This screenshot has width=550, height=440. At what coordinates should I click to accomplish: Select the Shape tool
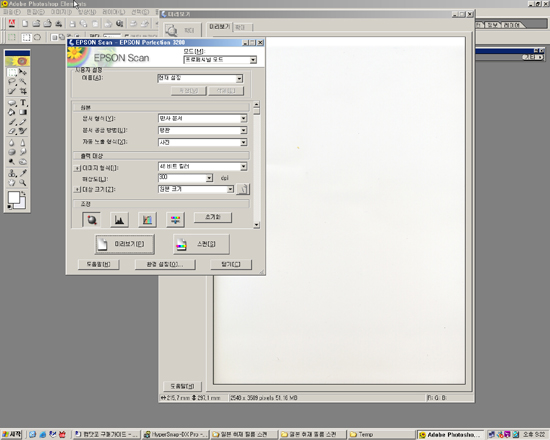[x=12, y=103]
